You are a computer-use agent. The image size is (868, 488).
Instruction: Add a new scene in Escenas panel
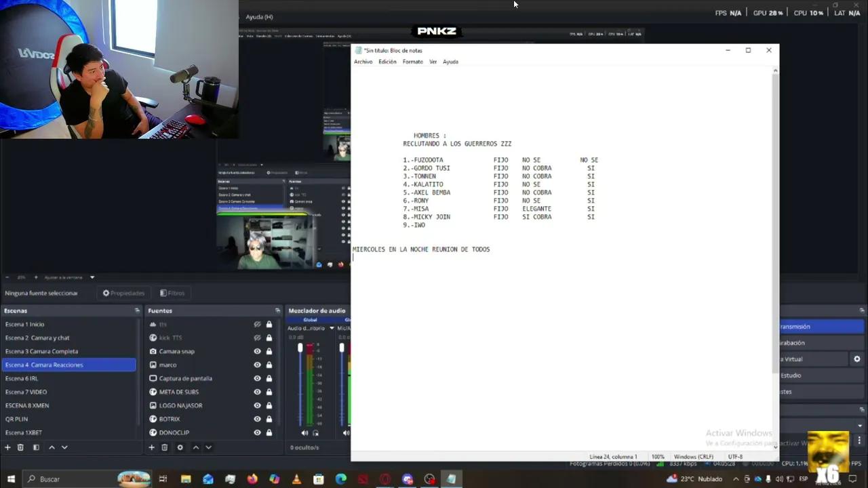click(x=7, y=447)
